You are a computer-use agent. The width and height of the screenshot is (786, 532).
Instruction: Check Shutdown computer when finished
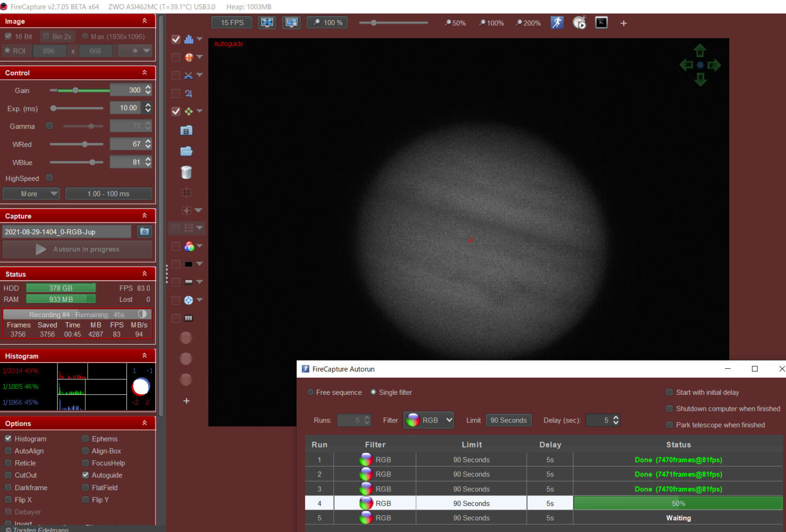[669, 408]
